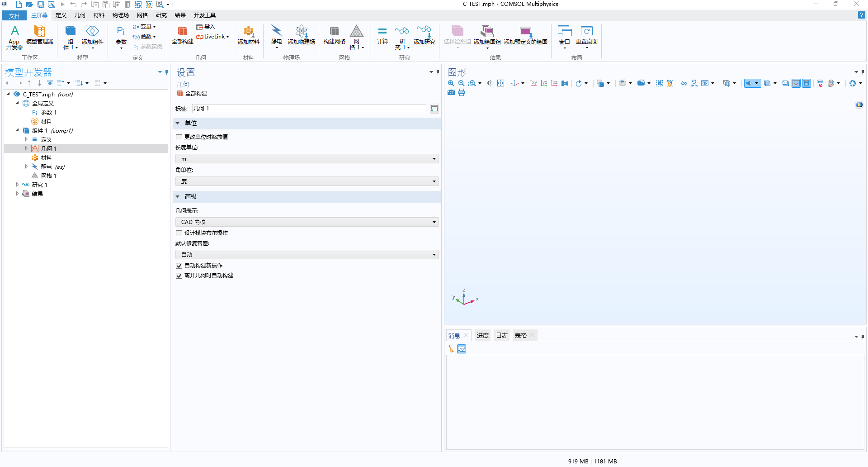Toggle the 自动构建新操作 checkbox
This screenshot has width=868, height=467.
179,266
